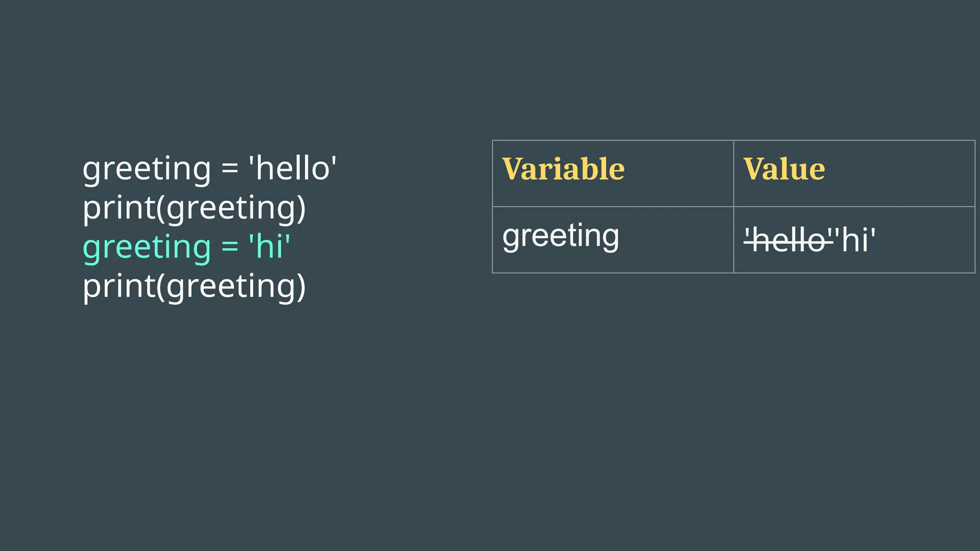Click vertical divider between Variable and Value headers
The height and width of the screenshot is (551, 980).
point(734,173)
